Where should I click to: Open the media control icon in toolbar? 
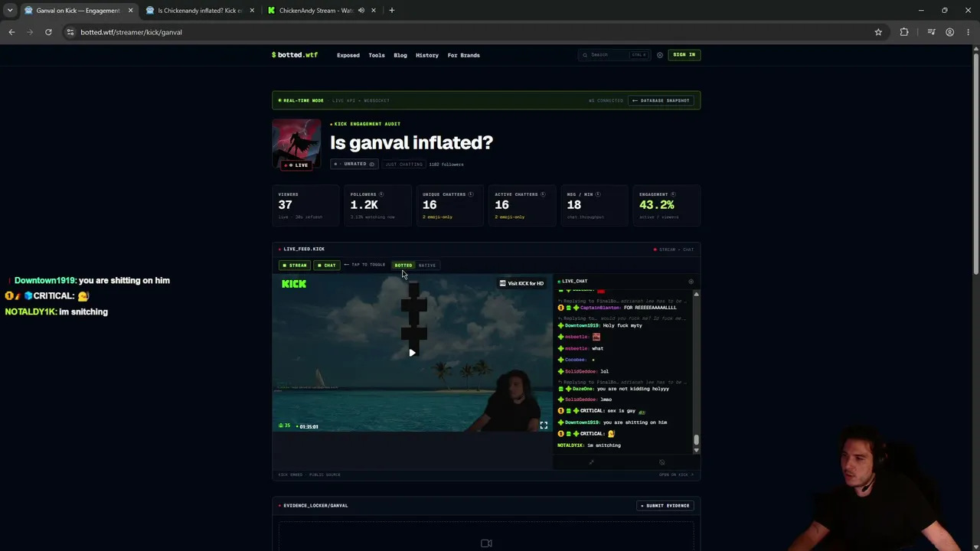tap(931, 32)
